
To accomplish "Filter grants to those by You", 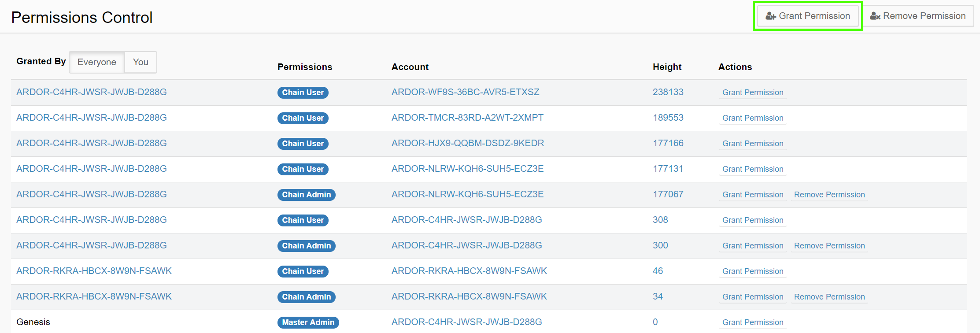I will point(141,62).
